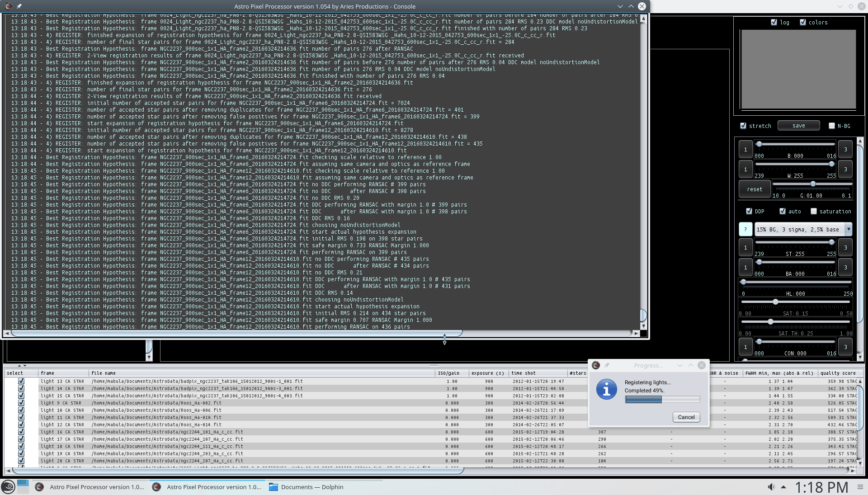This screenshot has width=868, height=495.
Task: Click the right '3' button of the B slider
Action: pyautogui.click(x=845, y=149)
